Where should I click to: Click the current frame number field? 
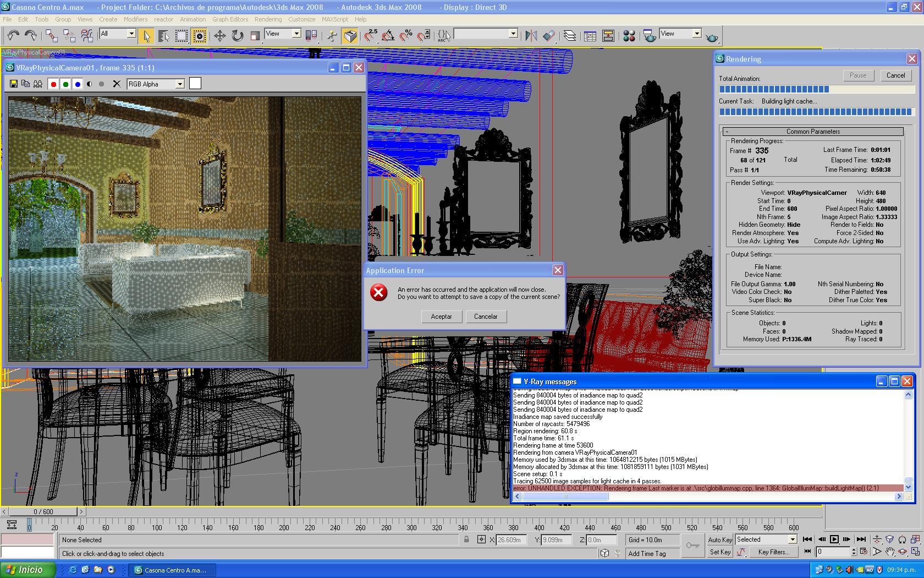coord(833,552)
